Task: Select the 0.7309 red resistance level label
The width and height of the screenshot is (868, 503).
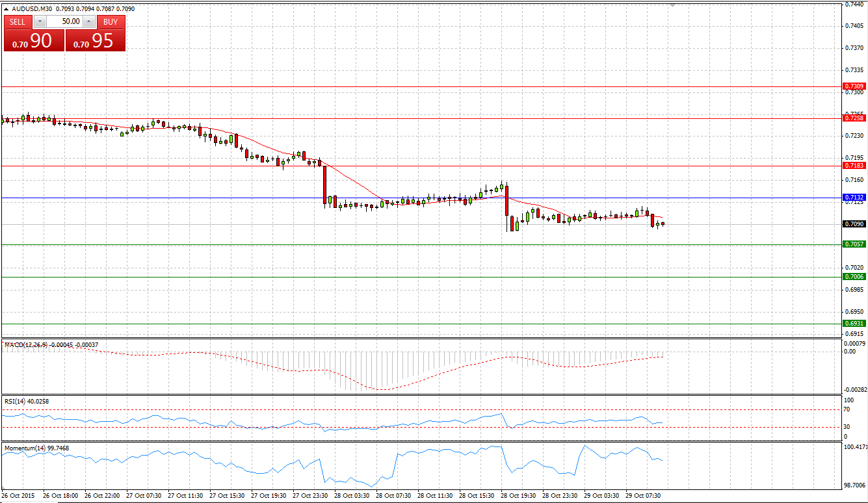Action: pos(854,86)
